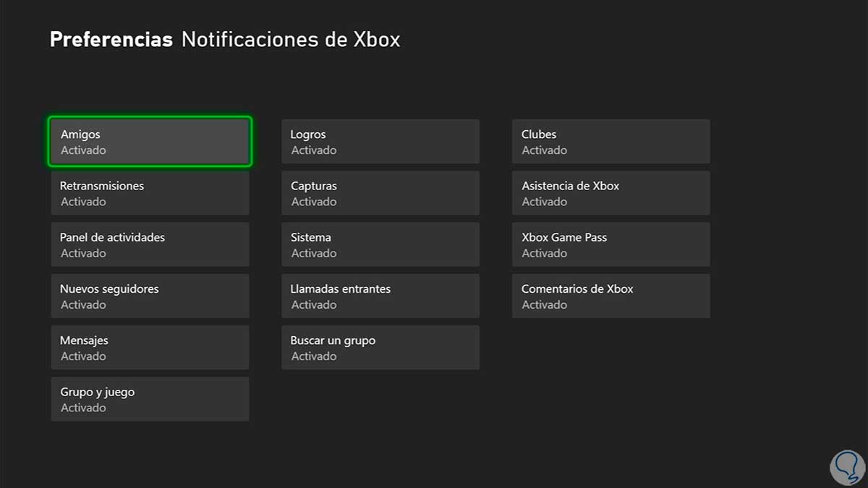The image size is (868, 488).
Task: Click the Notificaciones de Xbox title
Action: 291,39
